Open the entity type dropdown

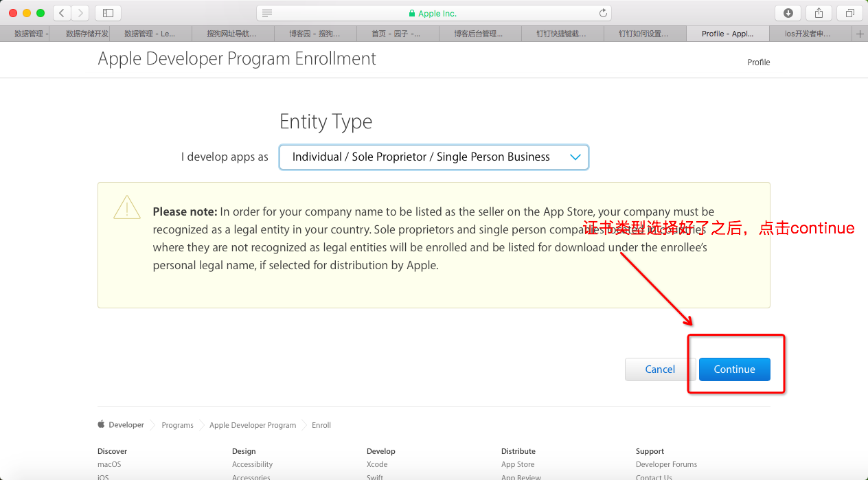433,157
